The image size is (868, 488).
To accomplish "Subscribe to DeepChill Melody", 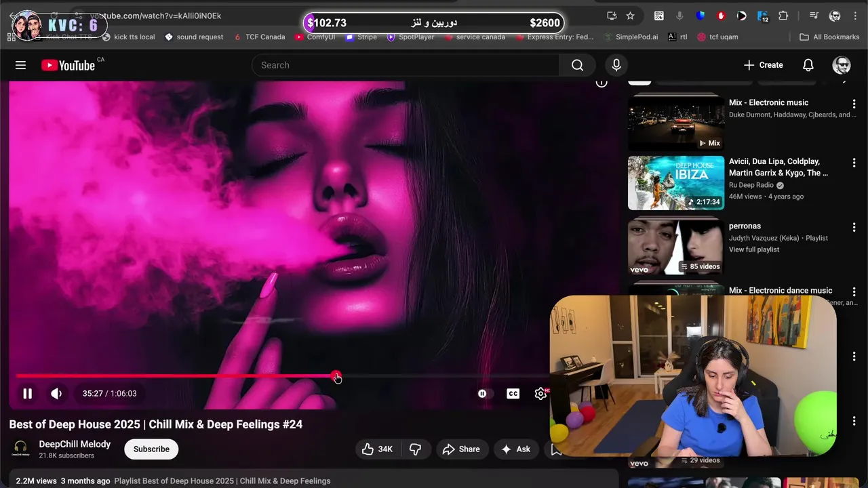I will coord(151,449).
